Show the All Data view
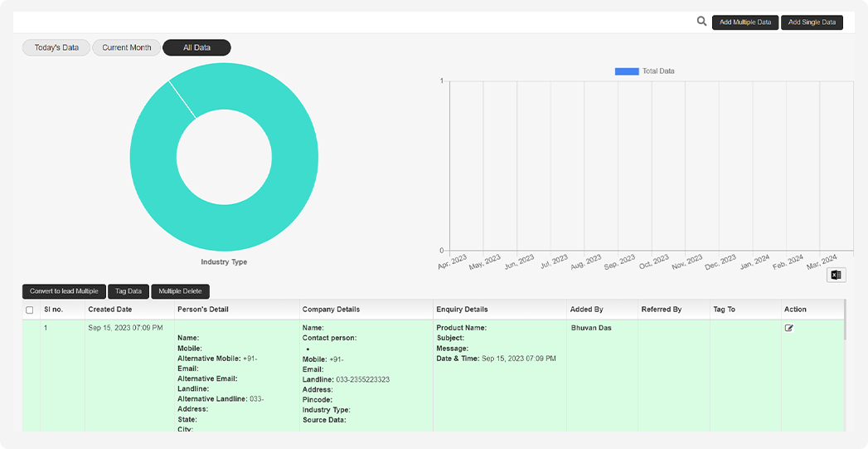The width and height of the screenshot is (868, 449). [x=196, y=47]
